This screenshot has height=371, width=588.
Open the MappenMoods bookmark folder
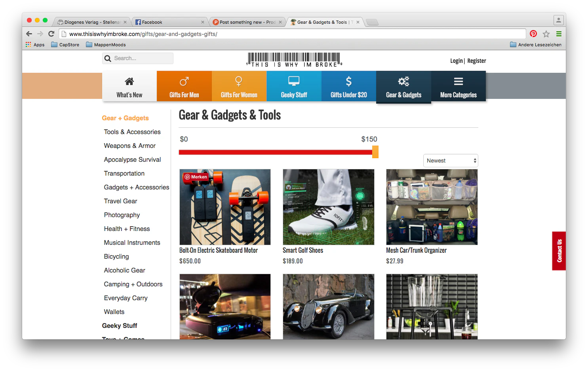(106, 45)
